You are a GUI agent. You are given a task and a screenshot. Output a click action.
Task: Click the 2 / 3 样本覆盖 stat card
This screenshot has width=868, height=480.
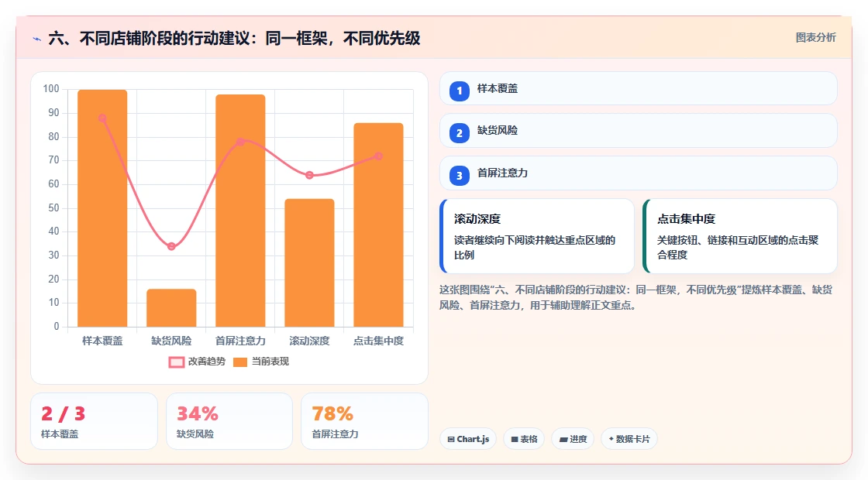click(94, 421)
